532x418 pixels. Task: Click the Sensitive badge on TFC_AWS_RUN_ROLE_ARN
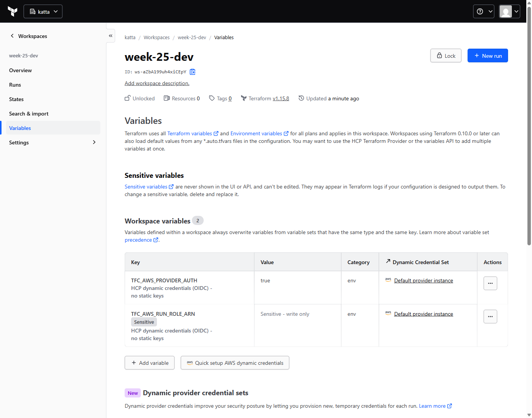click(144, 322)
